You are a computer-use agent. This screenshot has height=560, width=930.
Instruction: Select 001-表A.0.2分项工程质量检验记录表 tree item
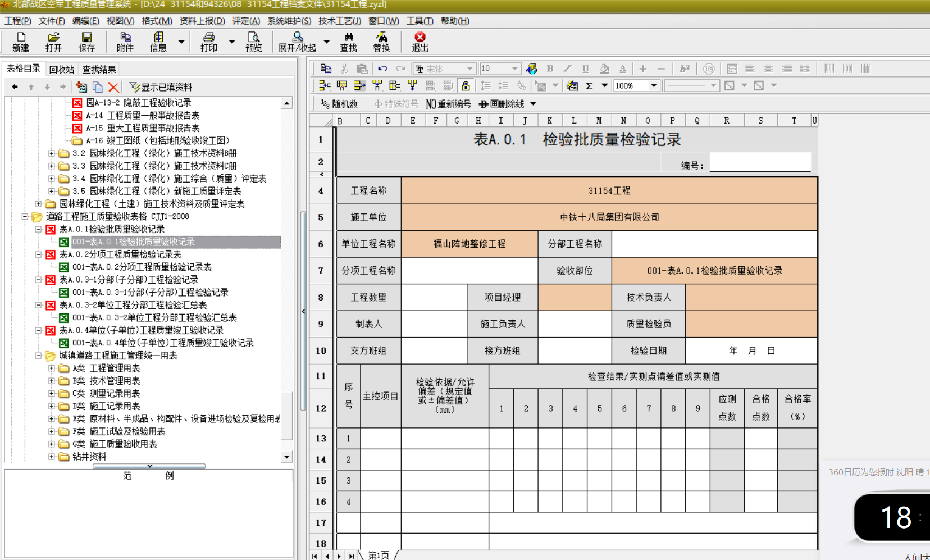[x=142, y=267]
